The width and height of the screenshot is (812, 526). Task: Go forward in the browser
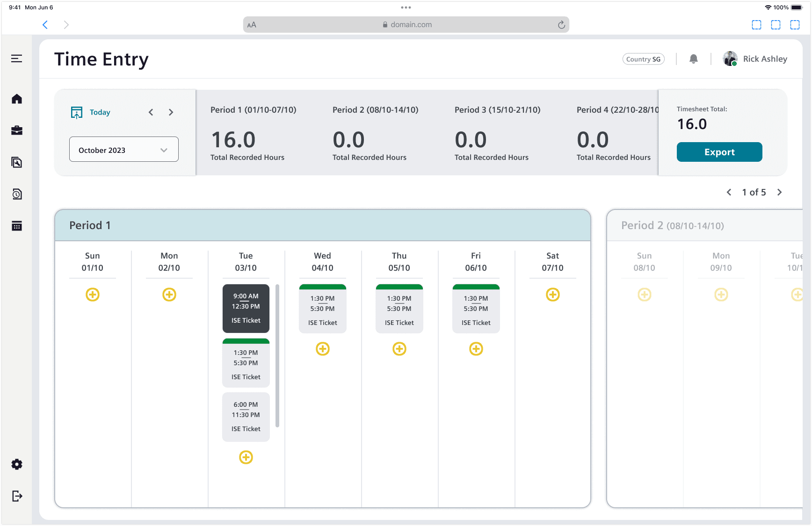(x=66, y=25)
